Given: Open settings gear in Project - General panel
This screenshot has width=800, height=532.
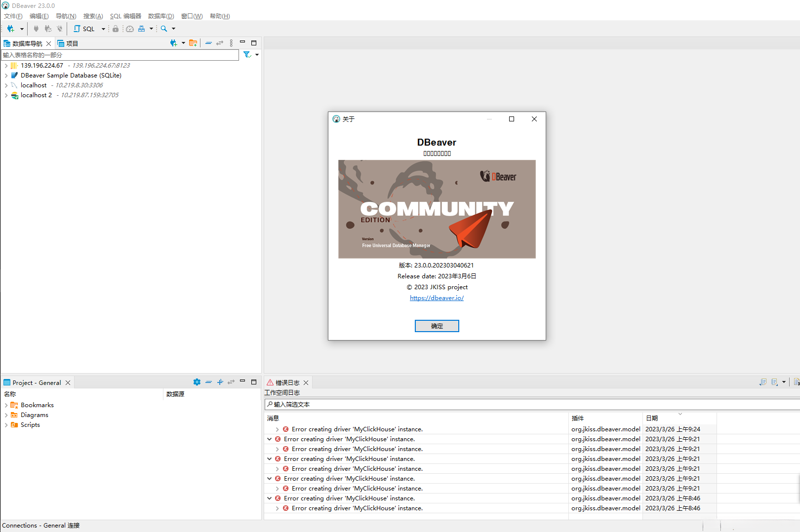Looking at the screenshot, I should click(x=197, y=382).
